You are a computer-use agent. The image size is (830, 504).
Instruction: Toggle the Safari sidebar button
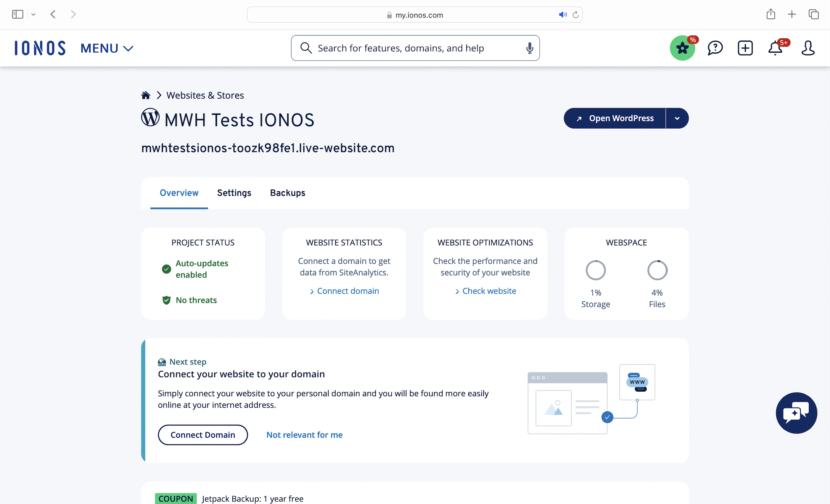tap(17, 14)
